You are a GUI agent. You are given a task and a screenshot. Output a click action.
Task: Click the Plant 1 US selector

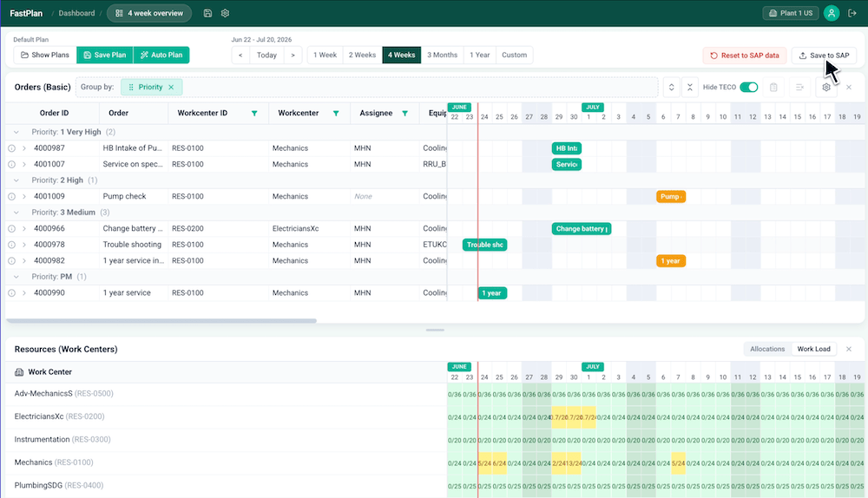click(791, 13)
